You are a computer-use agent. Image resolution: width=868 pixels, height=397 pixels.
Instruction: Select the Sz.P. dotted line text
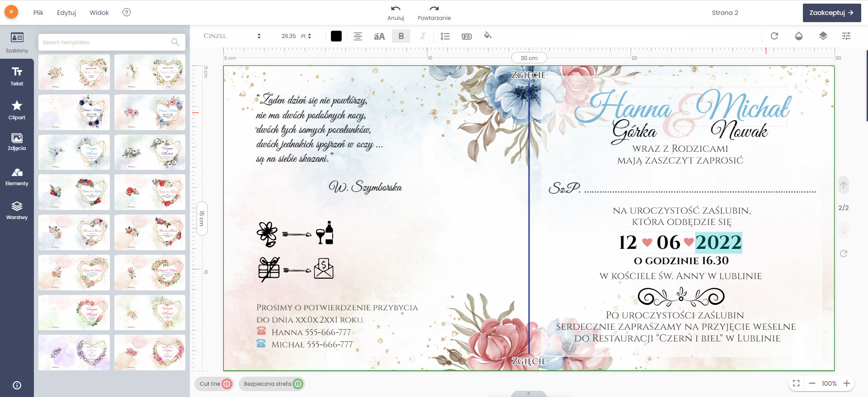[682, 187]
